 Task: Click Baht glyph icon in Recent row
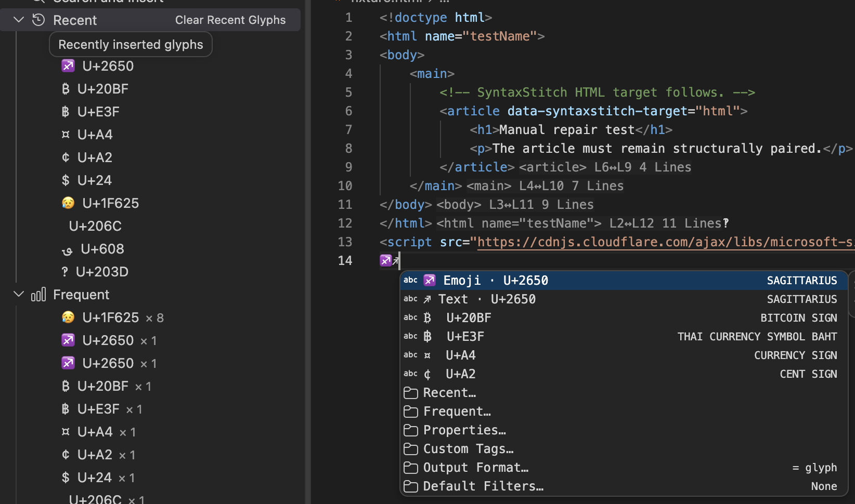pyautogui.click(x=65, y=112)
